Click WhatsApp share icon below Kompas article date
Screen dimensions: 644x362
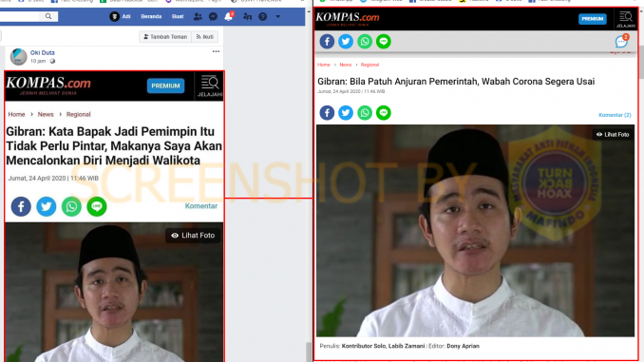pyautogui.click(x=365, y=112)
